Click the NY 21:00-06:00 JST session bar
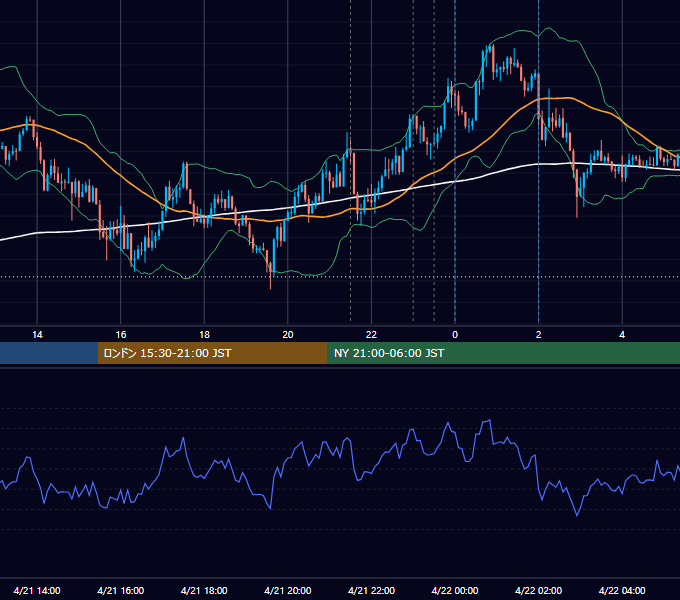Screen dimensions: 680x600 pos(503,353)
